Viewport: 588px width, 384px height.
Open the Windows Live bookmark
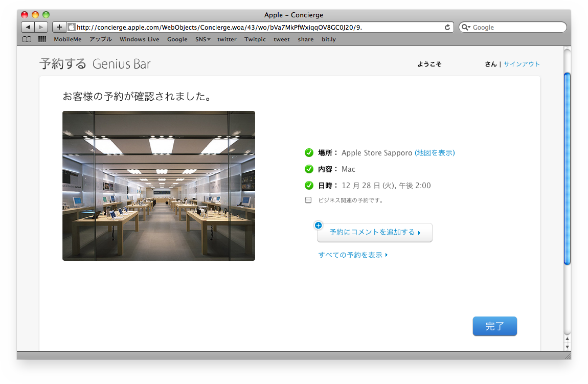tap(139, 39)
